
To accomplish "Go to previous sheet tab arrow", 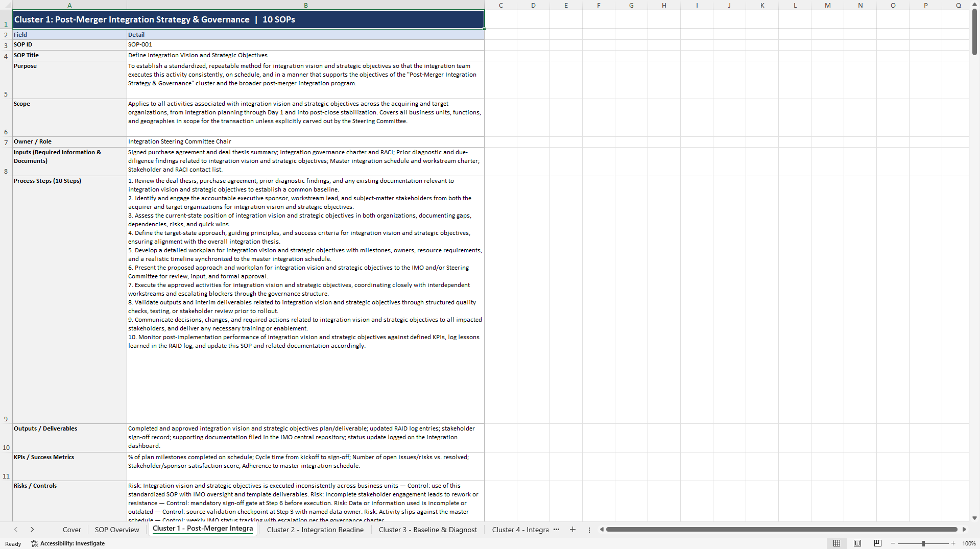I will pos(16,530).
